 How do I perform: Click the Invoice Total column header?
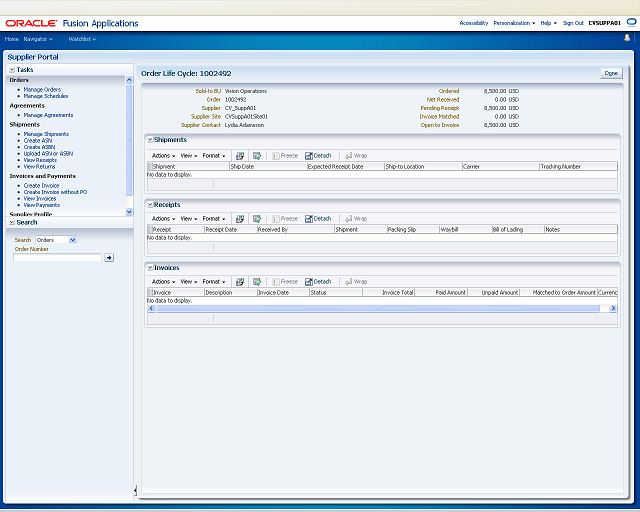point(388,293)
